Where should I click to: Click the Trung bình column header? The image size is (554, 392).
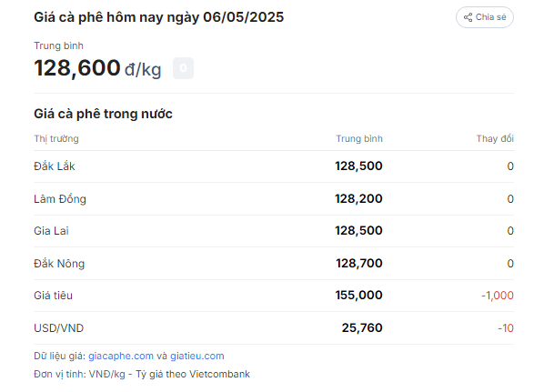click(x=359, y=138)
